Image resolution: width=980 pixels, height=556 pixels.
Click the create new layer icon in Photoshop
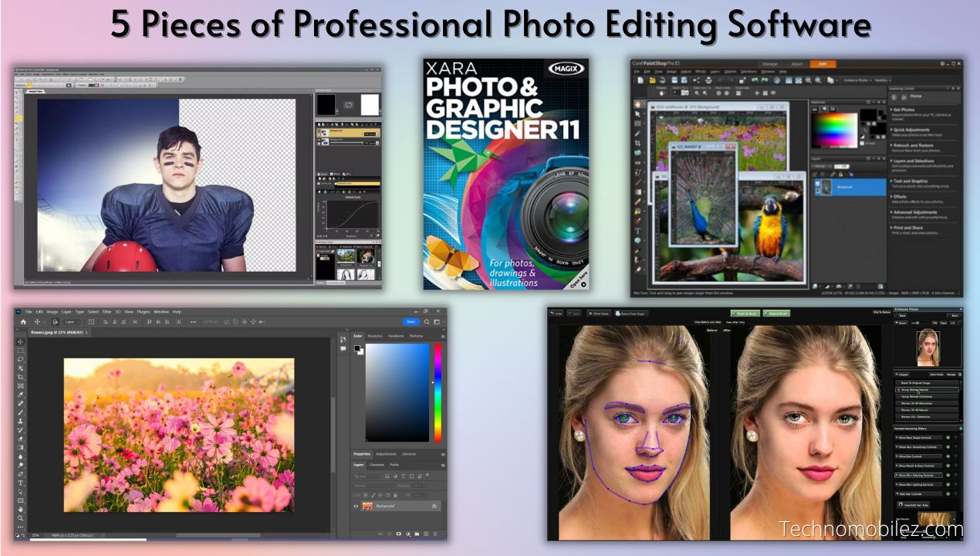point(426,534)
